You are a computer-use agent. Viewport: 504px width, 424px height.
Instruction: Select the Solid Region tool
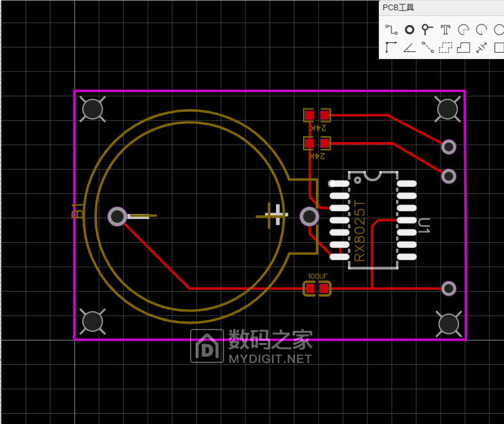pyautogui.click(x=464, y=47)
